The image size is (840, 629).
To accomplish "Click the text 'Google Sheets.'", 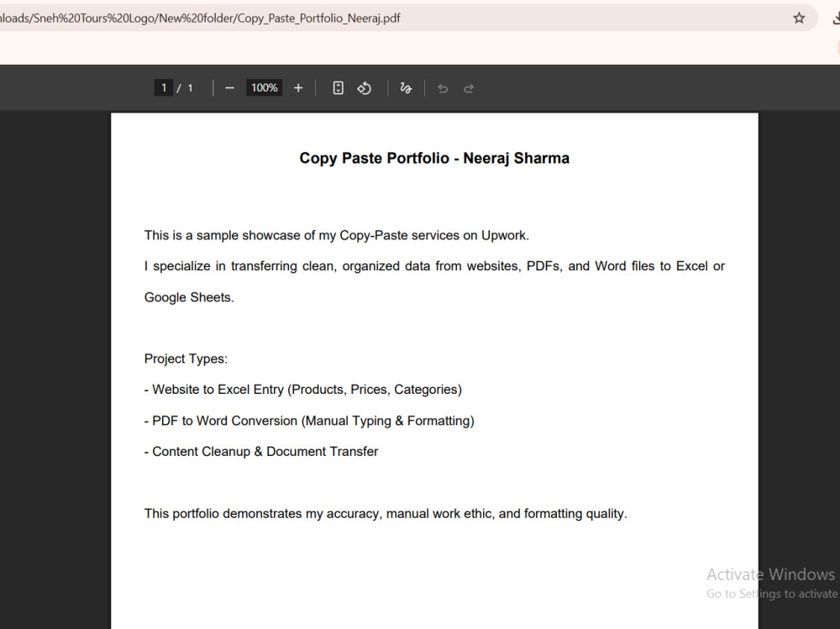I will 189,297.
